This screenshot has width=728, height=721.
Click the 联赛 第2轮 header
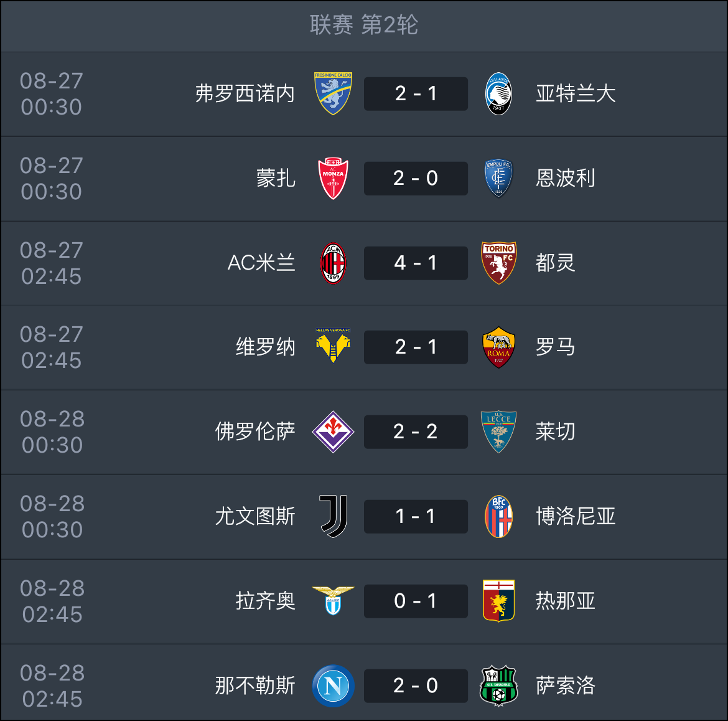coord(364,25)
